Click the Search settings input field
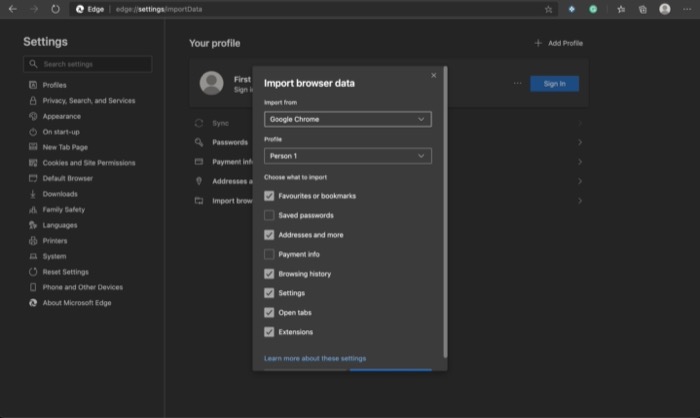Image resolution: width=700 pixels, height=418 pixels. coord(88,64)
